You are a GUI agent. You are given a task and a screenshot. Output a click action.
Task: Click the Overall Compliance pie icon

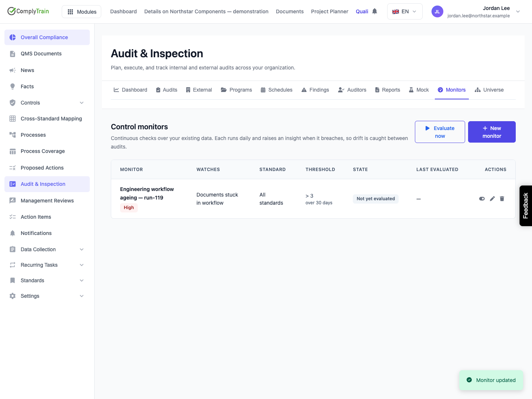pos(13,37)
